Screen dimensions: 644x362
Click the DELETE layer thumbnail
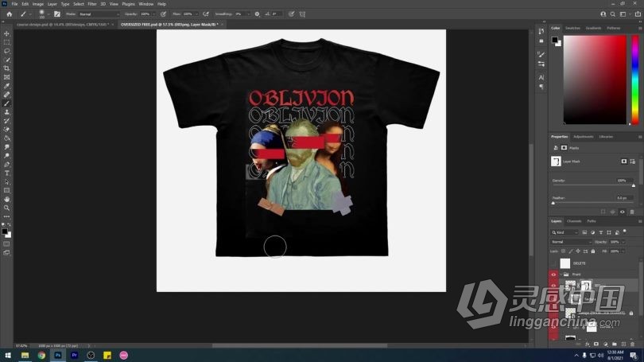(565, 263)
